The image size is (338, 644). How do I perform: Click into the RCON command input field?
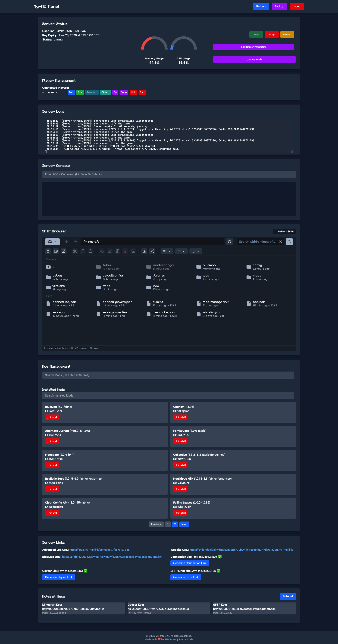pos(169,174)
